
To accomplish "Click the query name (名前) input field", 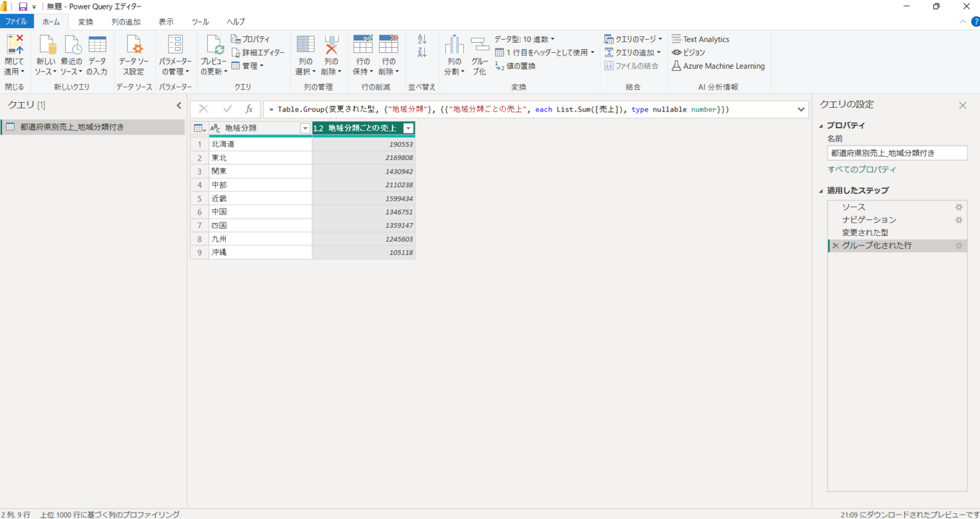I will tap(896, 153).
